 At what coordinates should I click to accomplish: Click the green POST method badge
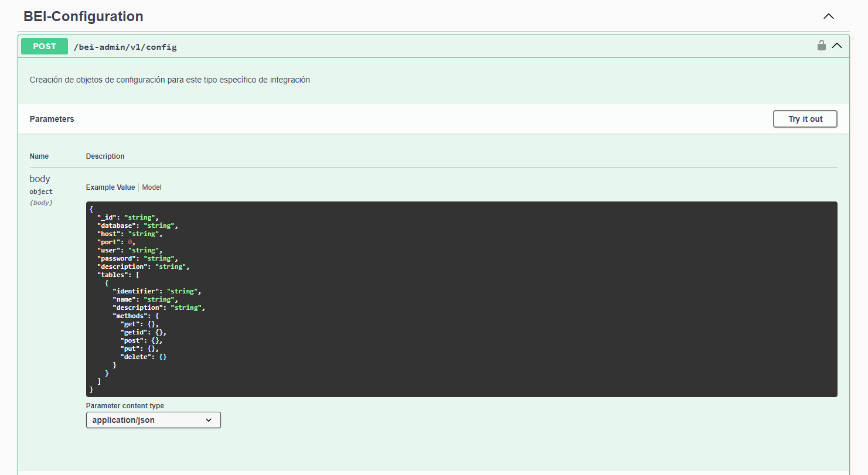pos(44,46)
